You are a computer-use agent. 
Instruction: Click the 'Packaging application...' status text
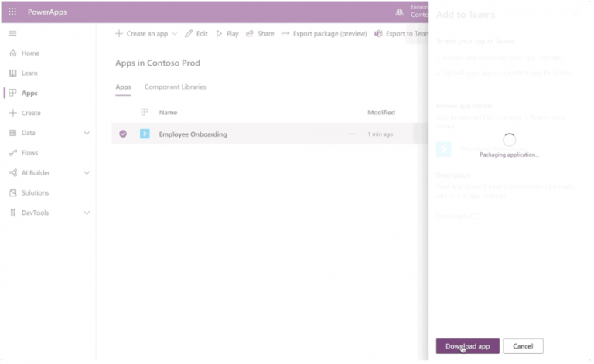pos(509,155)
